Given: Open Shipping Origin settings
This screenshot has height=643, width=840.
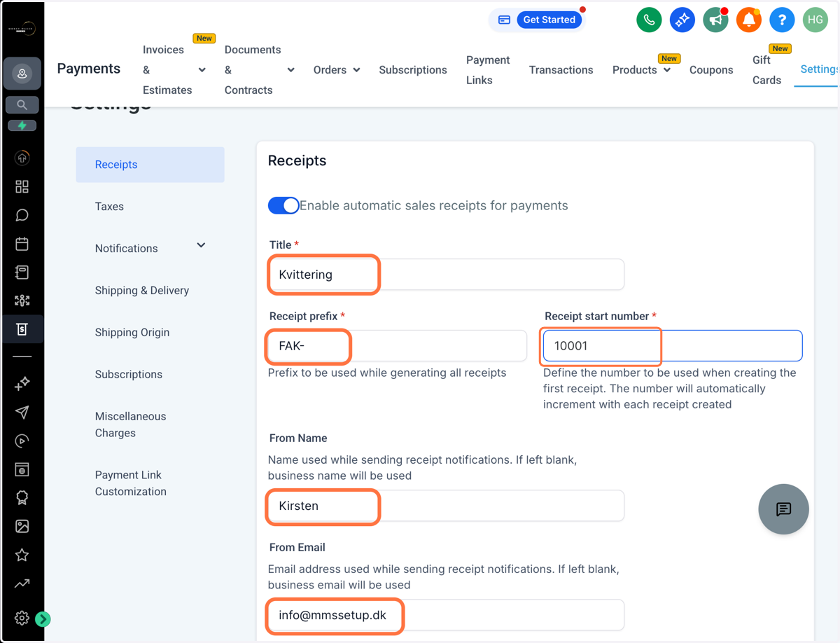Looking at the screenshot, I should point(132,333).
